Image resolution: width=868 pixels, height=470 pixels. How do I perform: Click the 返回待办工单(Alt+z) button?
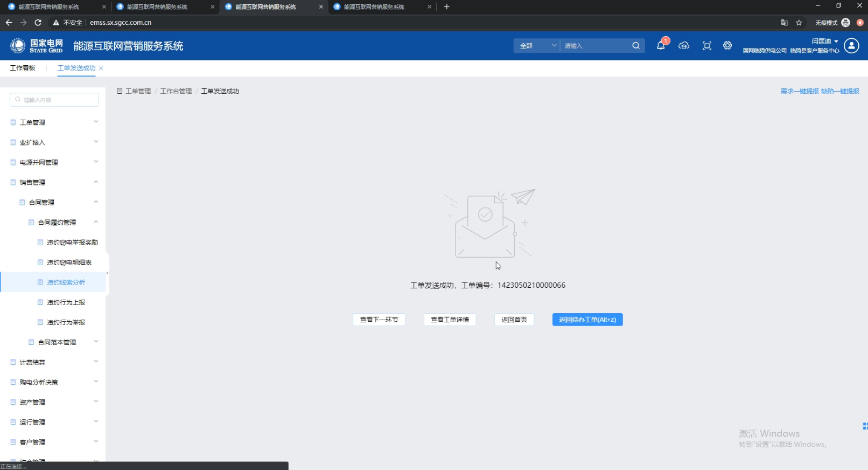point(587,320)
